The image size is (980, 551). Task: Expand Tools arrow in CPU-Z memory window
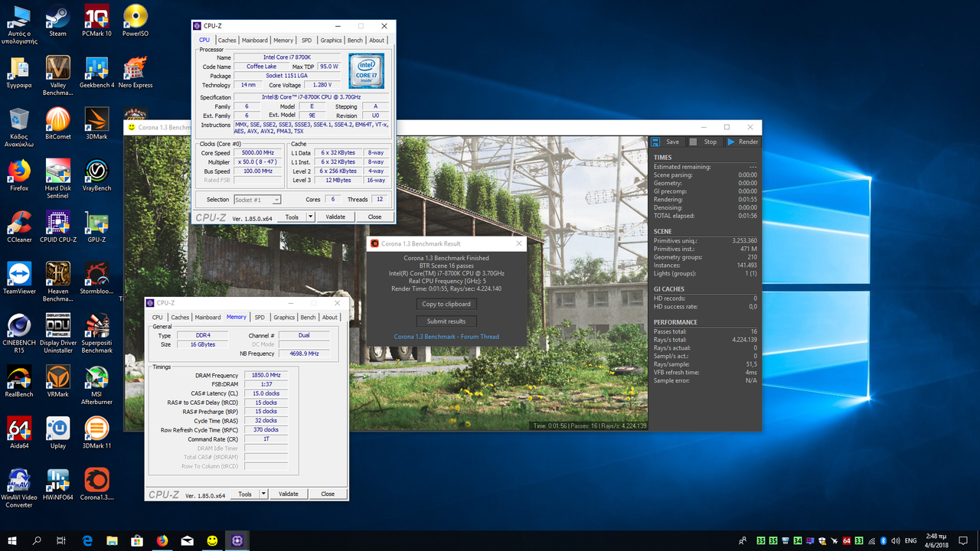click(x=263, y=494)
